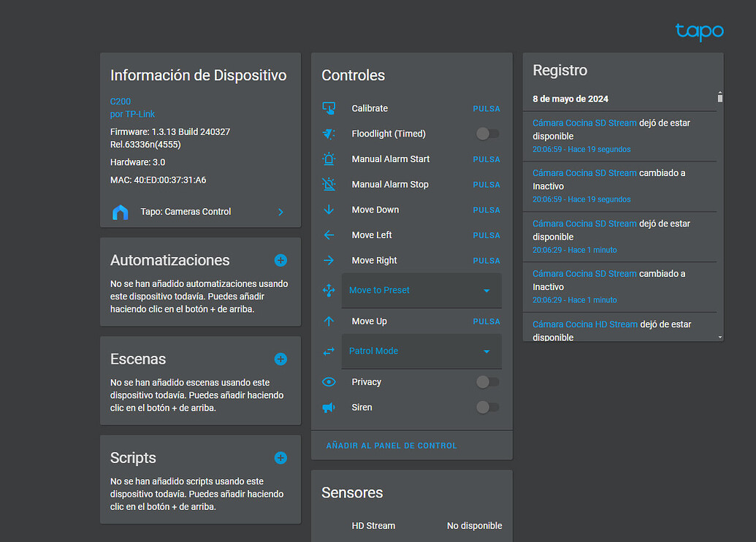Click the Manual Alarm Stop label
Image resolution: width=756 pixels, height=542 pixels.
click(x=390, y=185)
